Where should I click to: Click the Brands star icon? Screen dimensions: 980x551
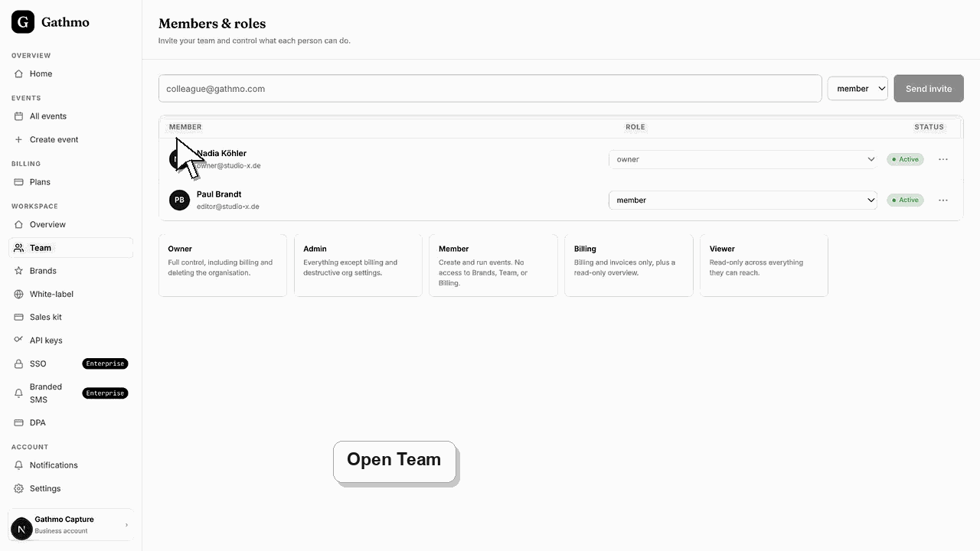click(x=19, y=271)
